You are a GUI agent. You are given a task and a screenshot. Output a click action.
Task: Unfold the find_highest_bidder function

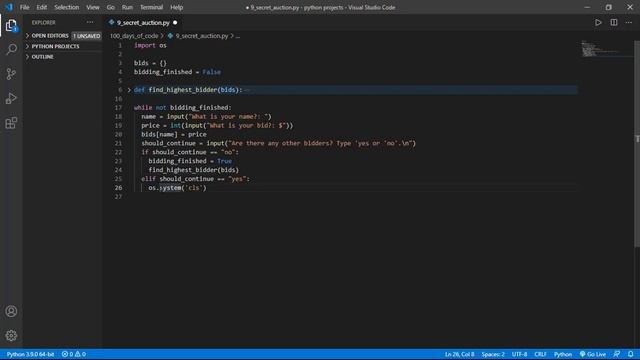point(129,90)
